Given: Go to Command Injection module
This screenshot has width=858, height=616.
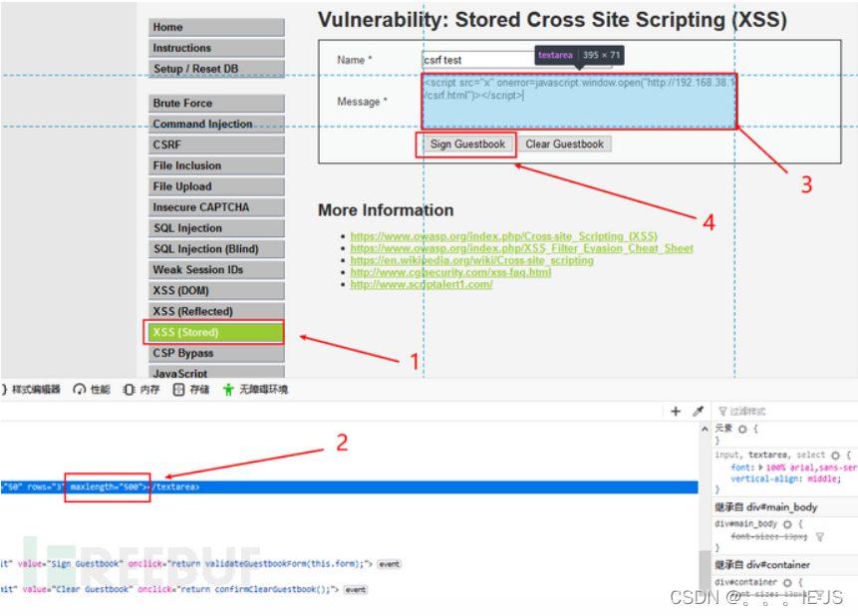Looking at the screenshot, I should pos(216,124).
